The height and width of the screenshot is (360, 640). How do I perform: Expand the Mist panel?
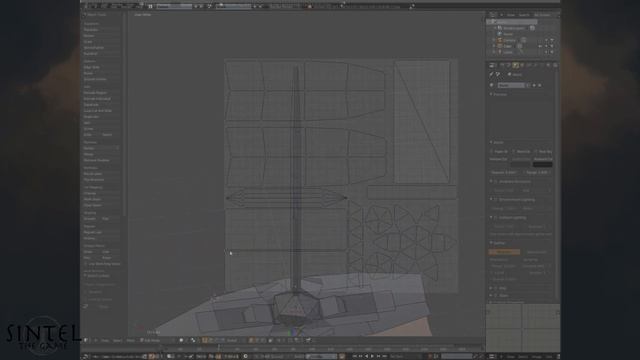tap(491, 288)
